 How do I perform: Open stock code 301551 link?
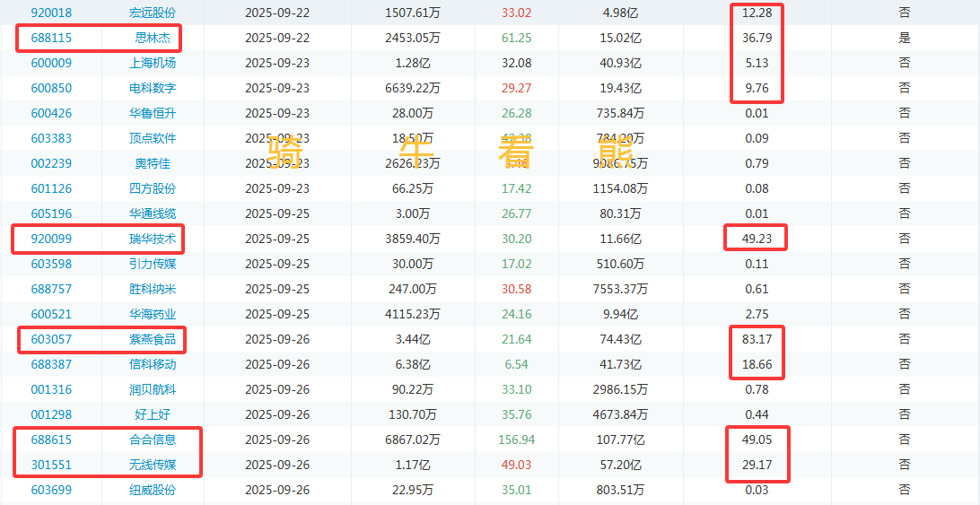click(x=51, y=465)
